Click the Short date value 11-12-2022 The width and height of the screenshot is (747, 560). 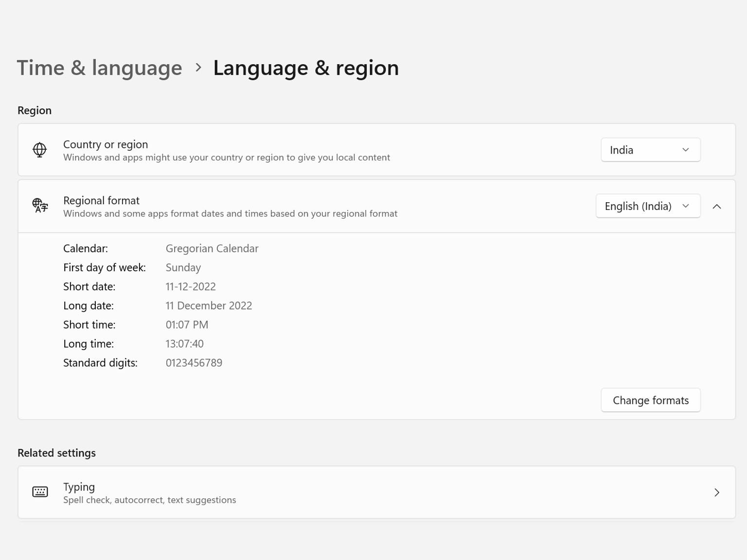[x=191, y=287]
